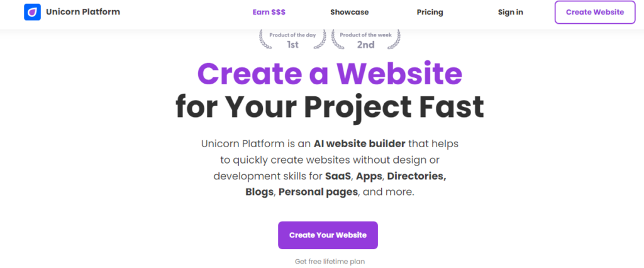Viewport: 644px width, 268px height.
Task: Click the bold "Blogs" keyword
Action: point(260,192)
